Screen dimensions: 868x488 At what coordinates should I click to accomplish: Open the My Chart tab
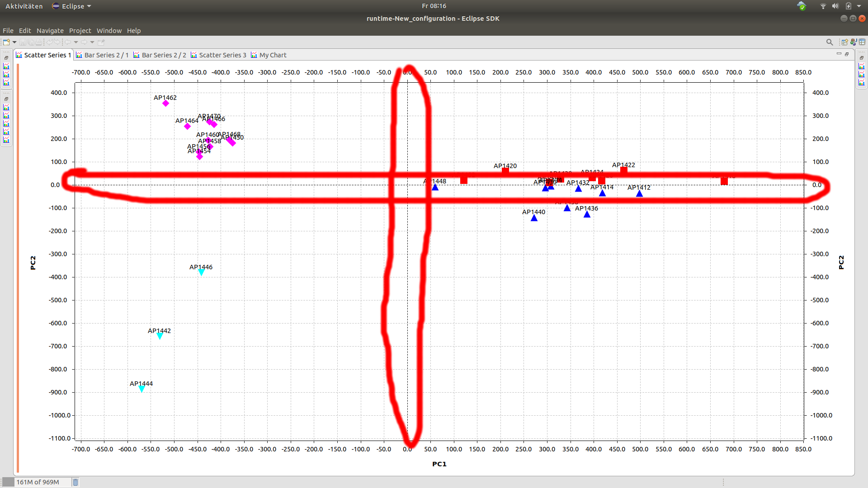click(x=269, y=55)
